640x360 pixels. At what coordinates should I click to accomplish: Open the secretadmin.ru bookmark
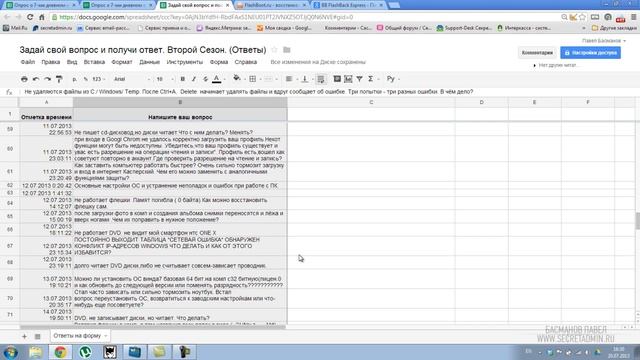click(x=52, y=28)
